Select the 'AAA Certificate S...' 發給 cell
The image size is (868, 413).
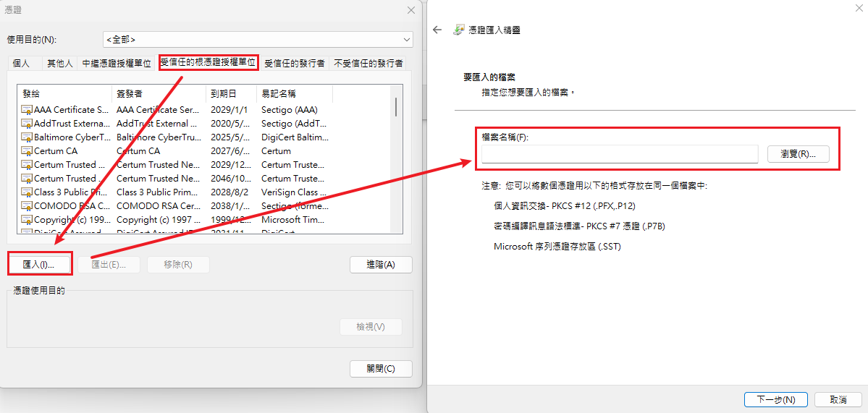[x=72, y=109]
